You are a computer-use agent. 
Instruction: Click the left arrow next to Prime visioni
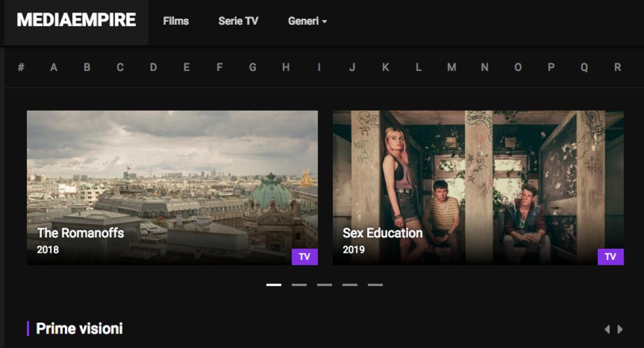point(606,328)
